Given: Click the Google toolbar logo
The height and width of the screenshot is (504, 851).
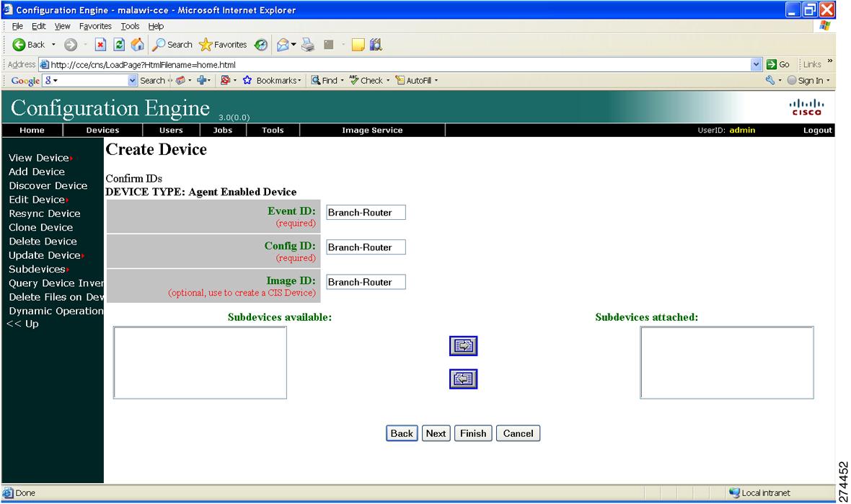Looking at the screenshot, I should pos(25,80).
